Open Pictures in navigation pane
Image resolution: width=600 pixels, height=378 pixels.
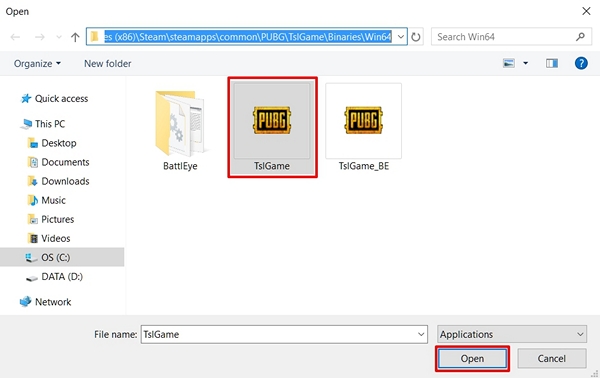click(x=51, y=220)
